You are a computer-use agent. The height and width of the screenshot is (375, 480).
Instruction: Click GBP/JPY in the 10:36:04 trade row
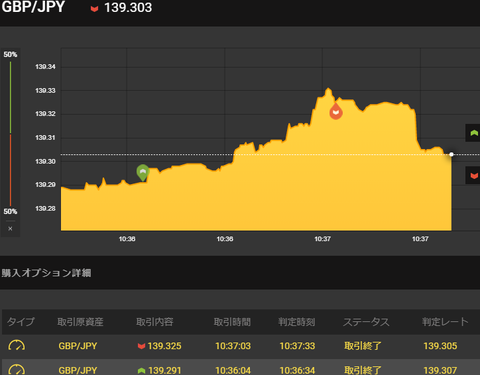coord(78,370)
